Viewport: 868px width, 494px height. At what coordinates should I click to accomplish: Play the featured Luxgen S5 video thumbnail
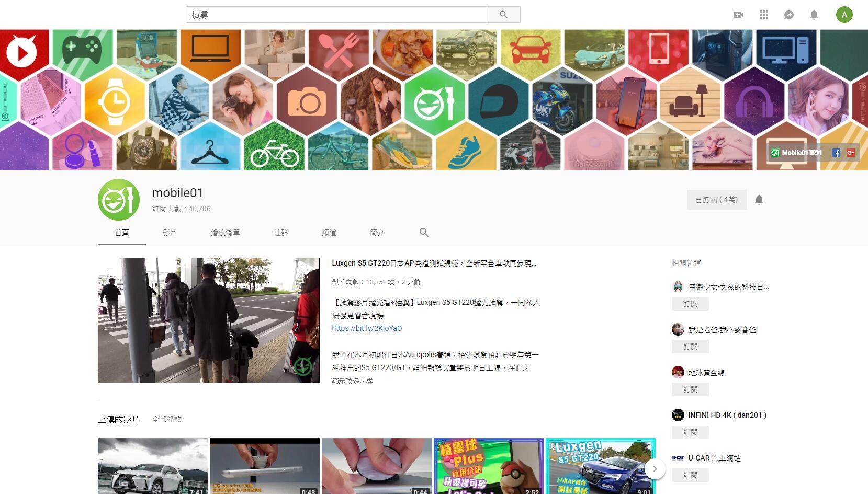pos(209,320)
